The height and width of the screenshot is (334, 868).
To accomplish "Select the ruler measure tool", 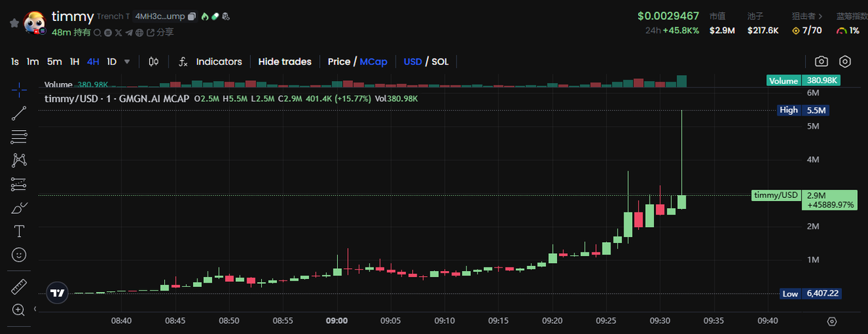I will click(x=20, y=286).
